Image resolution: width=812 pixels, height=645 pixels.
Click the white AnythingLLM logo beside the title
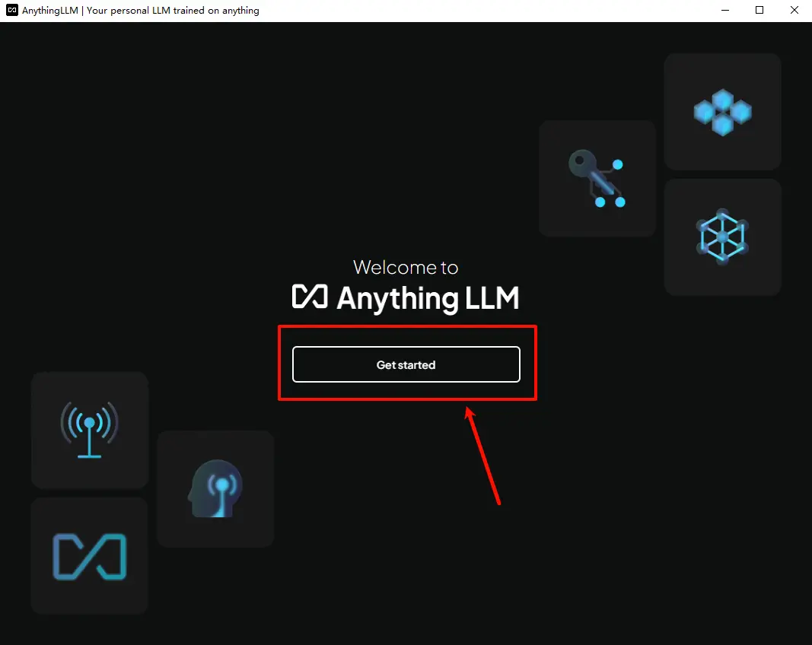point(310,297)
